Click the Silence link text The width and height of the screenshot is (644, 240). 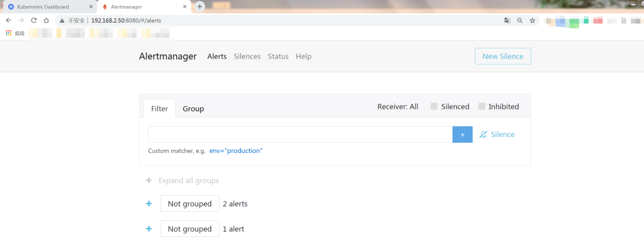[503, 134]
